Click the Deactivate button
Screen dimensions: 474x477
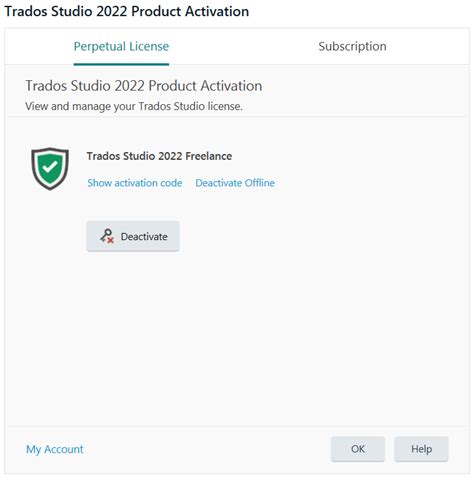(133, 236)
